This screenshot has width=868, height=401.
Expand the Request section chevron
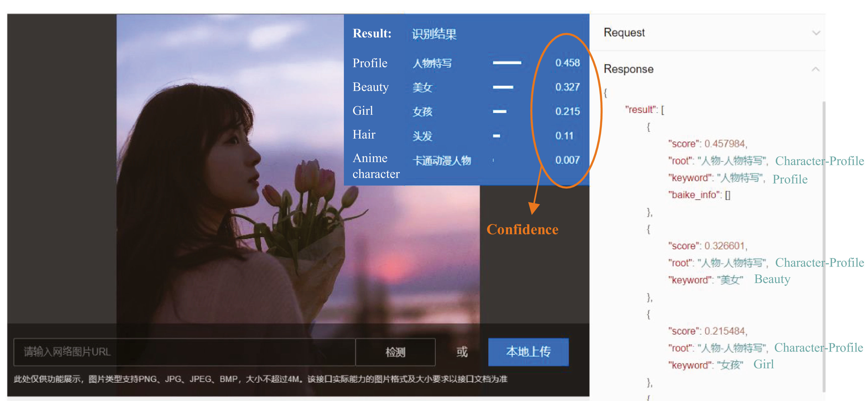pyautogui.click(x=816, y=33)
